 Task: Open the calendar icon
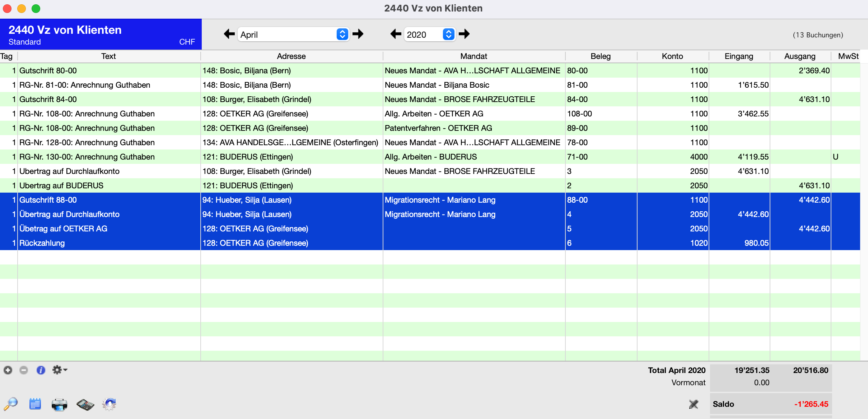tap(35, 404)
